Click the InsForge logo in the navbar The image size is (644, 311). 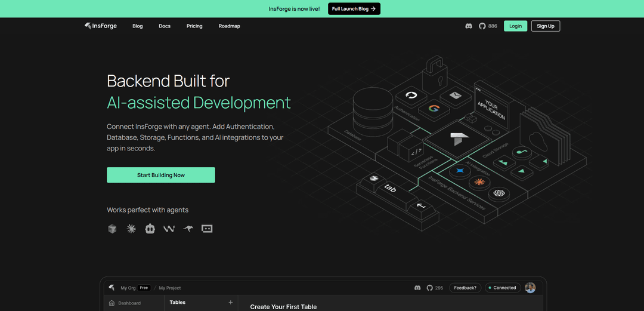[x=101, y=26]
